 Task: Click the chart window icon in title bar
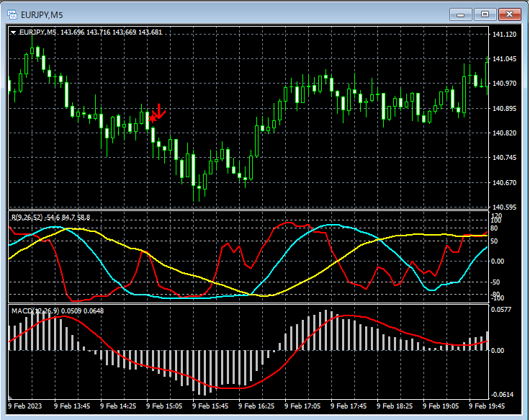[x=12, y=13]
